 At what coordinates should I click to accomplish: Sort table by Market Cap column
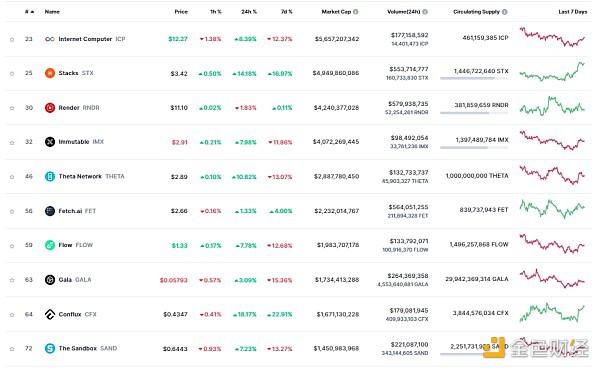[x=336, y=12]
